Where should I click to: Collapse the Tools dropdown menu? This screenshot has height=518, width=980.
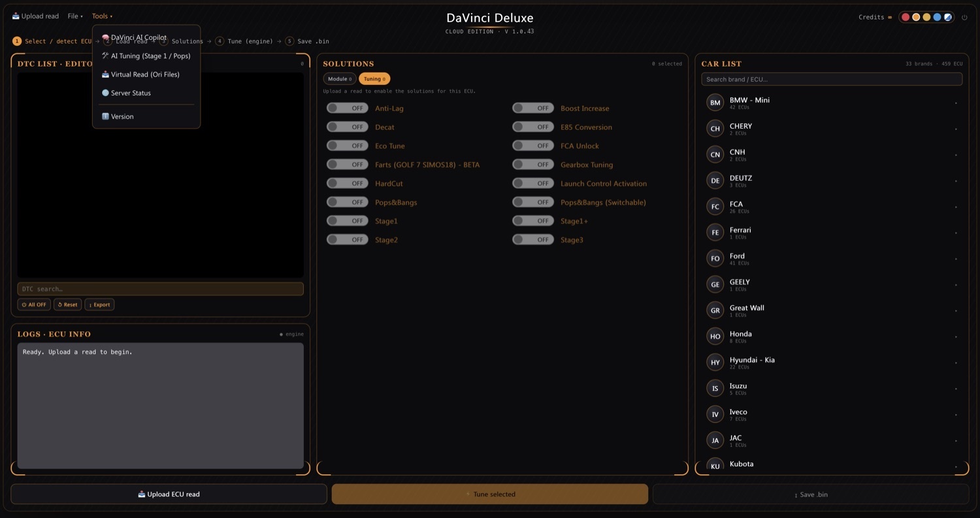point(102,16)
